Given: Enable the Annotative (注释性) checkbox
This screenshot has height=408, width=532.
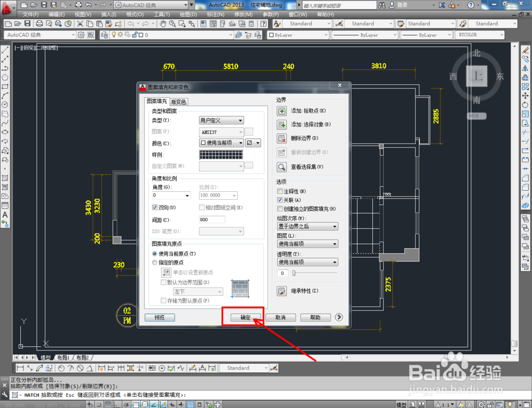Looking at the screenshot, I should (x=280, y=191).
